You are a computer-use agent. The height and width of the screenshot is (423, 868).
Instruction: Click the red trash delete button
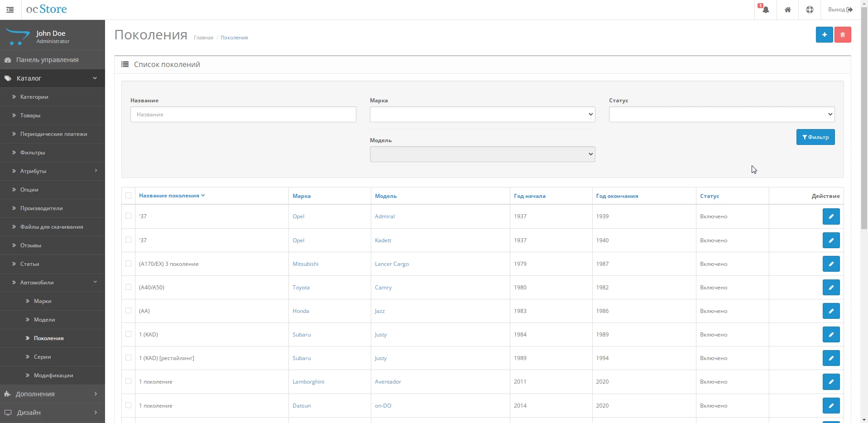pos(843,35)
